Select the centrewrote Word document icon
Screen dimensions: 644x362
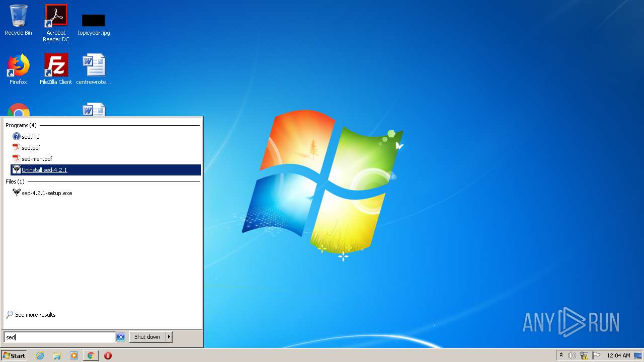tap(94, 69)
